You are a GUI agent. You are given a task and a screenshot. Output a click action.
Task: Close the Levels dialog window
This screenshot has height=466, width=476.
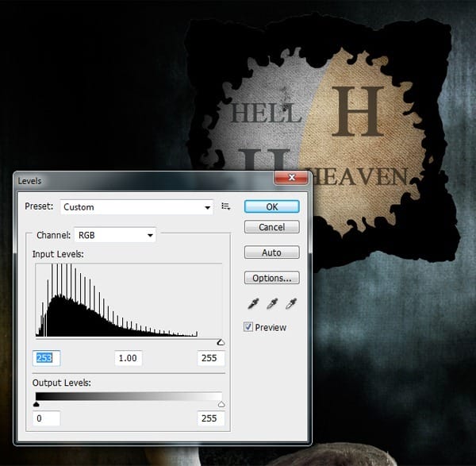click(291, 177)
